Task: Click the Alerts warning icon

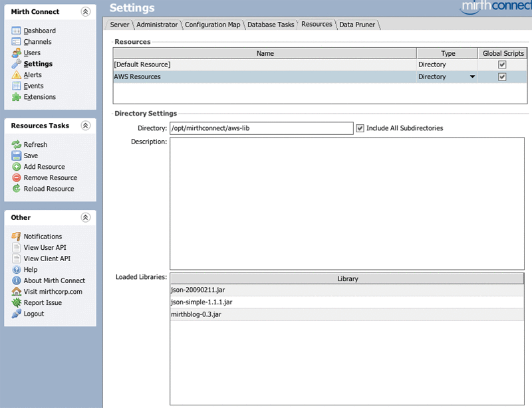Action: [16, 75]
